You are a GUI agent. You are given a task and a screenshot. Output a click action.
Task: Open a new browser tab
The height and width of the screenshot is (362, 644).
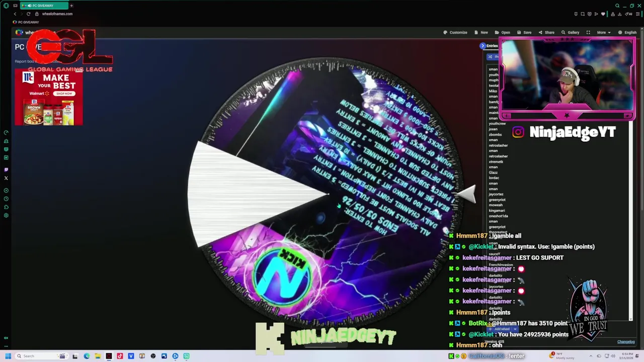coord(71,6)
